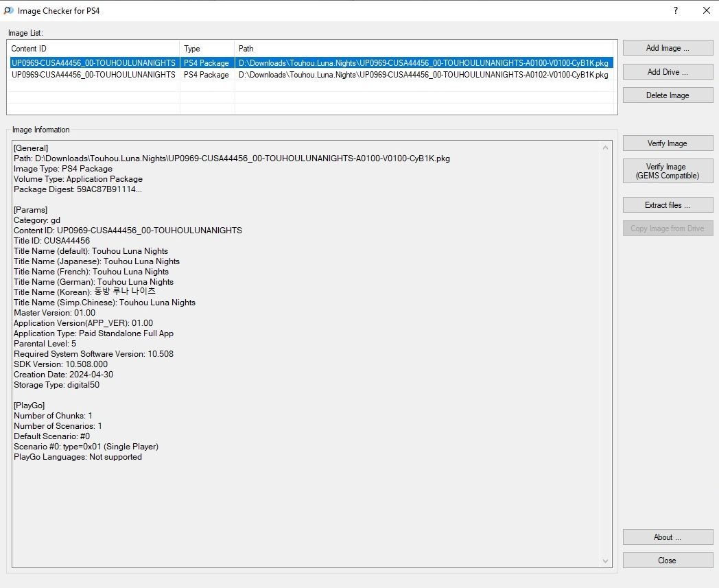Click the Scenario #0 Single Player line

click(x=86, y=447)
